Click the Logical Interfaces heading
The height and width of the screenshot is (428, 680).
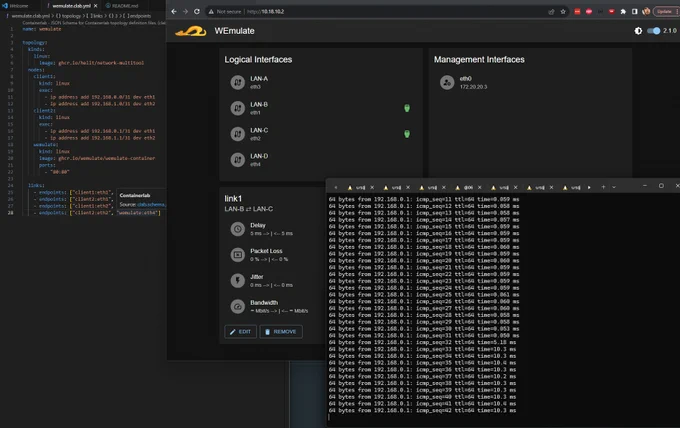[x=258, y=59]
